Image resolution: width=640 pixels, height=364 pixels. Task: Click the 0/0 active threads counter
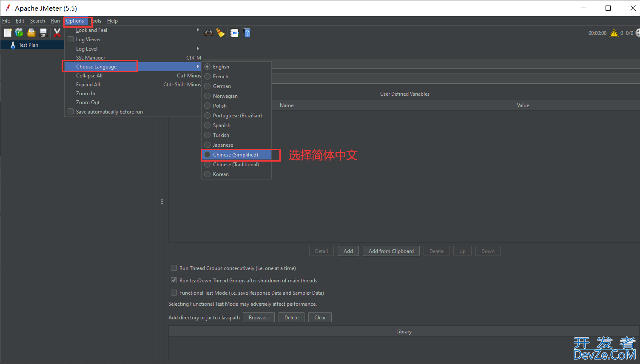click(x=629, y=33)
